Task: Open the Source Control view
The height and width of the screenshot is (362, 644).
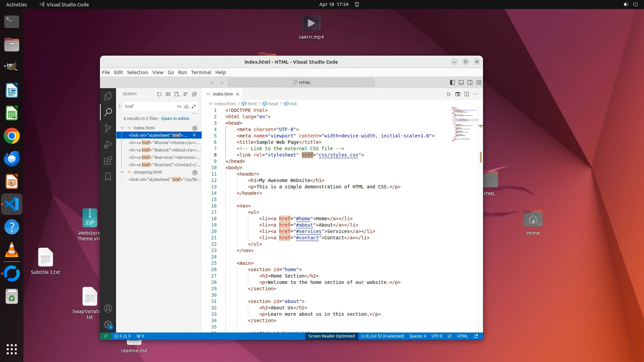Action: 108,128
